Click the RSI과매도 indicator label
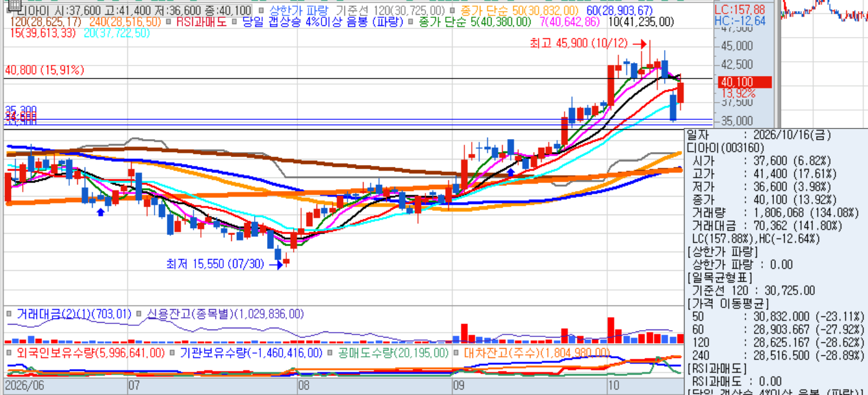868x395 pixels. (x=201, y=22)
